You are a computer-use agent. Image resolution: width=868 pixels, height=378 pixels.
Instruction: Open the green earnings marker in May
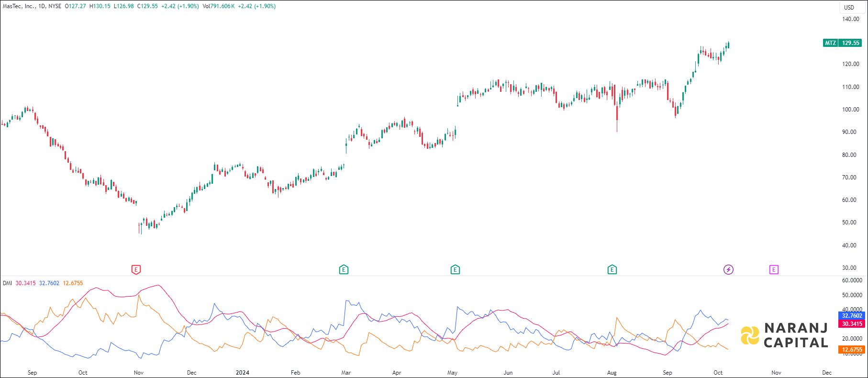(x=455, y=270)
